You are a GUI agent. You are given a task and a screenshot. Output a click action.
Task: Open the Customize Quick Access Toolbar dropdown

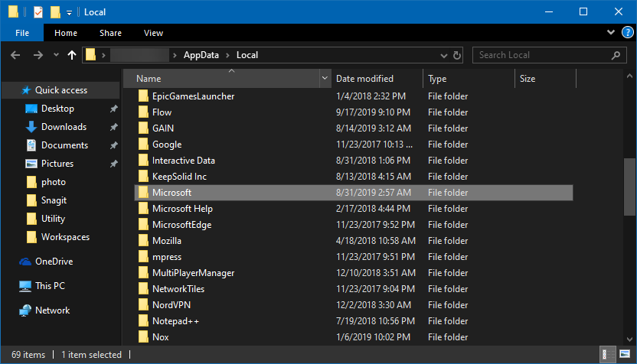(69, 12)
